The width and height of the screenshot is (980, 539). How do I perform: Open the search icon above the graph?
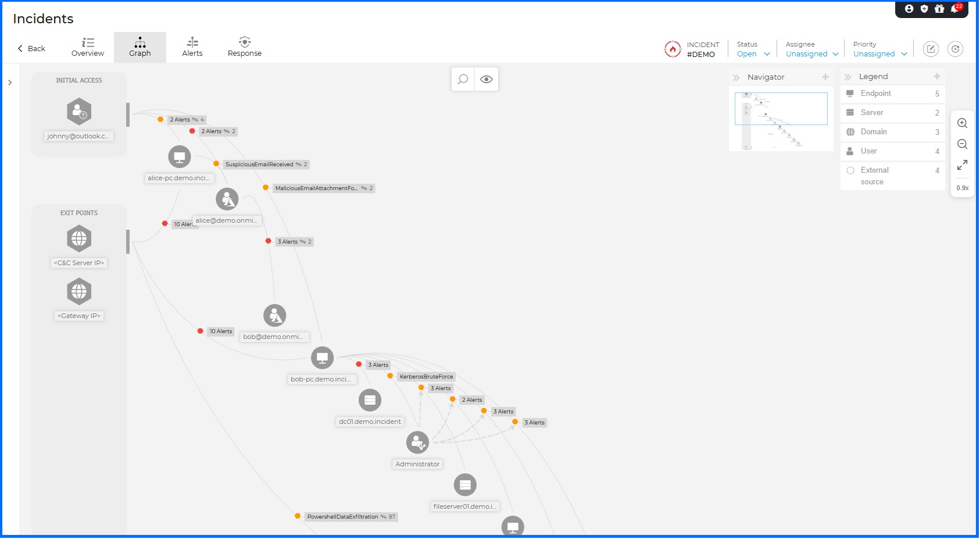(x=462, y=79)
